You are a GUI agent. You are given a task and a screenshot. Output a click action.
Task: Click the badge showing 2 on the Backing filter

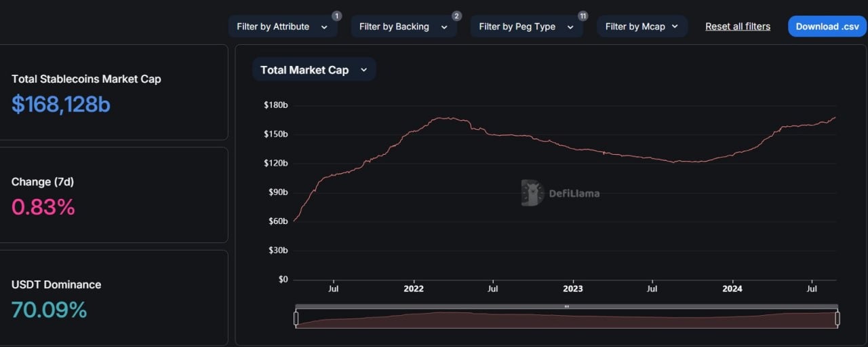click(x=456, y=16)
